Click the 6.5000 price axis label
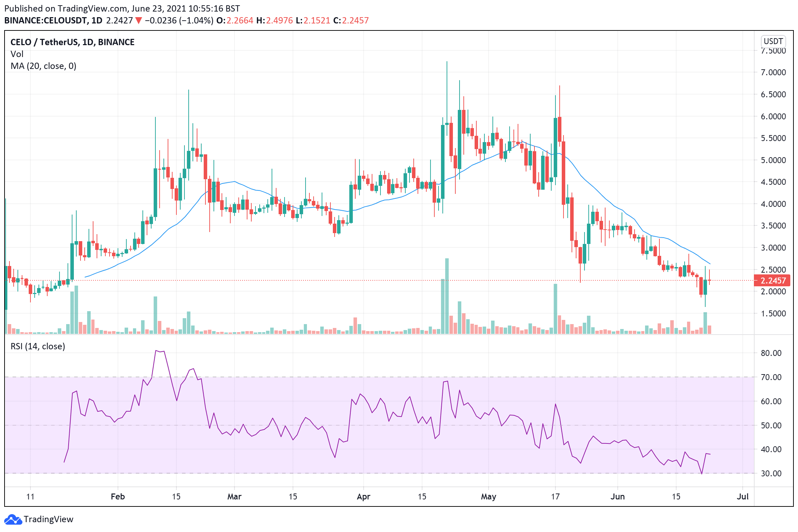Viewport: 798px width, 532px height. coord(773,94)
